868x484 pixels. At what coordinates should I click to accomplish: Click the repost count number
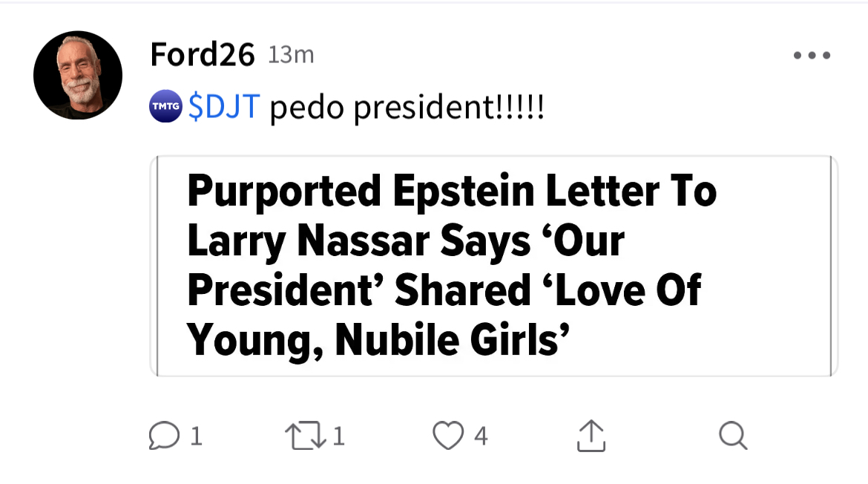(338, 436)
